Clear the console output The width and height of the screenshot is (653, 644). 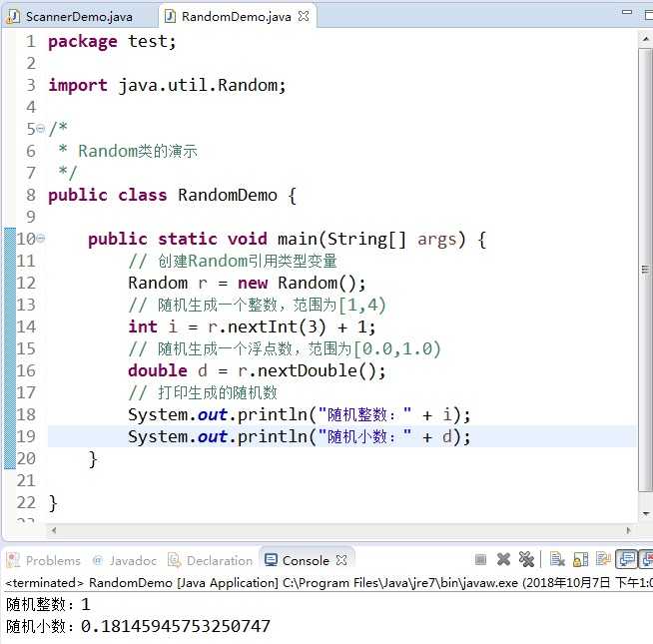click(x=557, y=559)
